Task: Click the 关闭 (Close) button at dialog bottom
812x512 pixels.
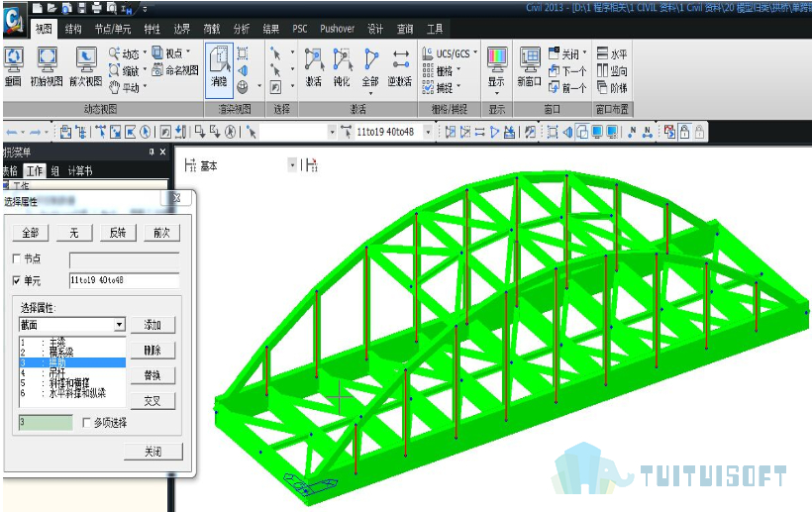Action: coord(153,452)
